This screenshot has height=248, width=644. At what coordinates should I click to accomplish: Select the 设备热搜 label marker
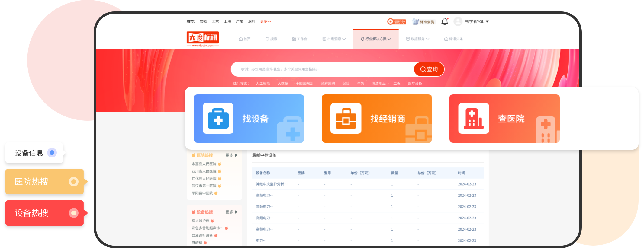tap(74, 213)
